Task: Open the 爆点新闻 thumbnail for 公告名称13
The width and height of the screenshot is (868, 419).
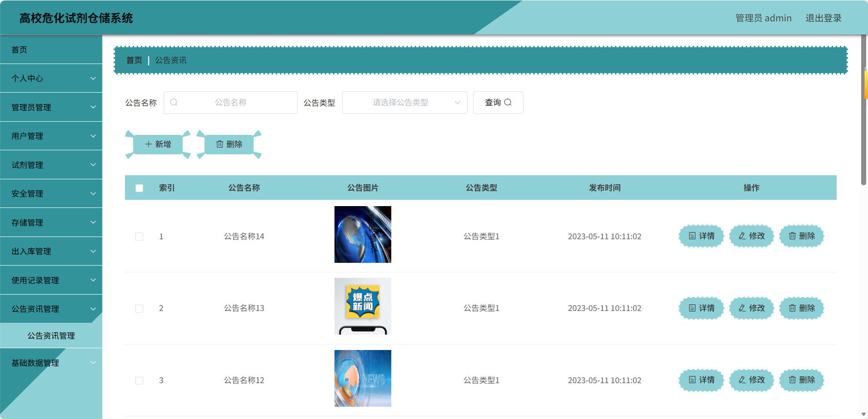Action: coord(363,306)
